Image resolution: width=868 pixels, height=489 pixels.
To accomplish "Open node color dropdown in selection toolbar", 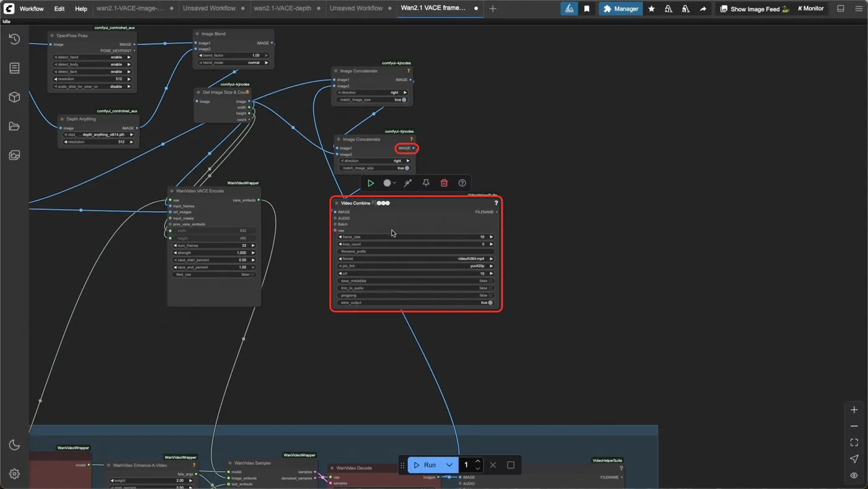I will pos(389,183).
